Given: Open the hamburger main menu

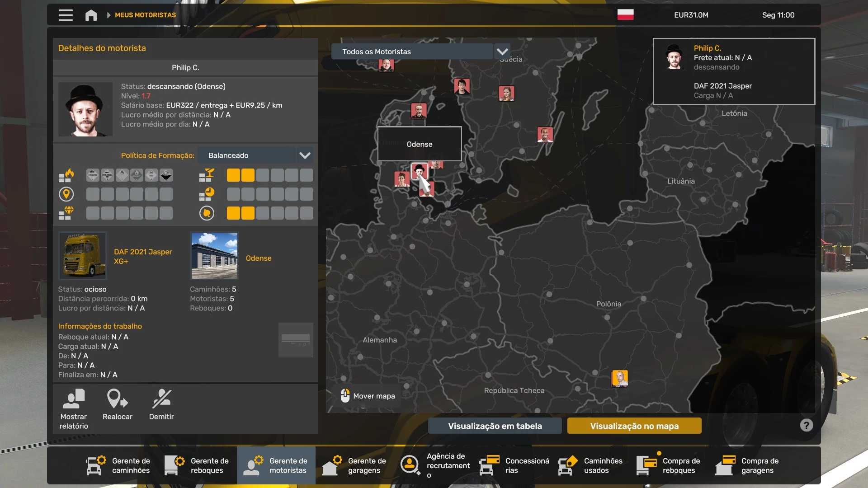Looking at the screenshot, I should (x=66, y=15).
